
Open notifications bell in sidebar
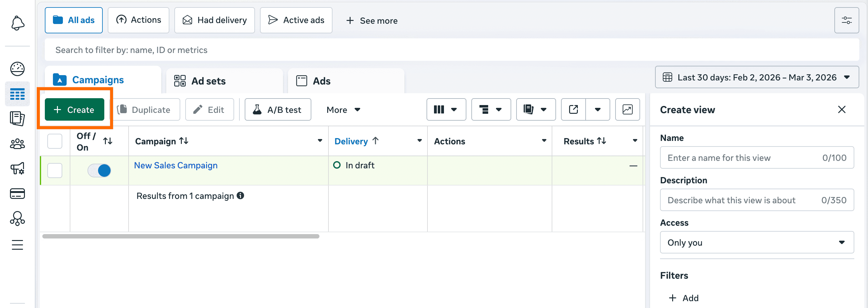[17, 23]
